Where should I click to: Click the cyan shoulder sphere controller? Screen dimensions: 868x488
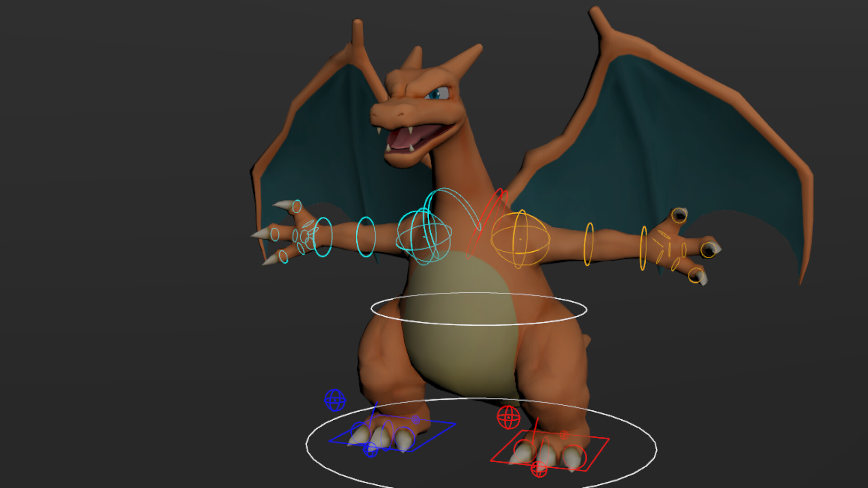click(424, 236)
